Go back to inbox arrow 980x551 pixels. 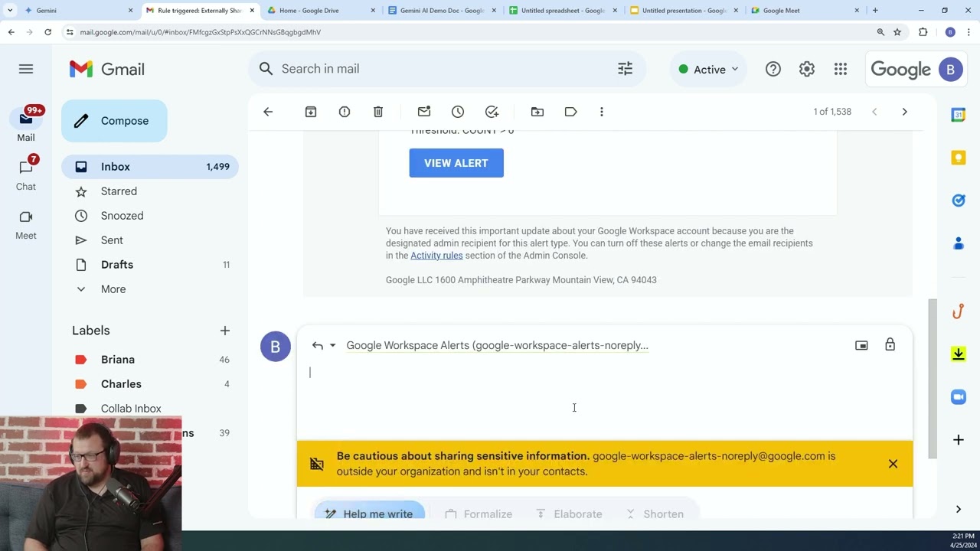coord(268,112)
